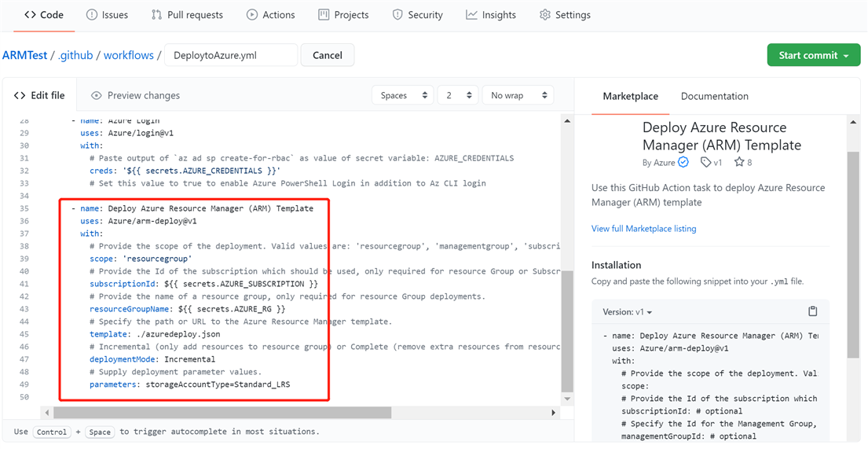The width and height of the screenshot is (868, 449).
Task: Copy snippet with clipboard icon
Action: pos(813,311)
